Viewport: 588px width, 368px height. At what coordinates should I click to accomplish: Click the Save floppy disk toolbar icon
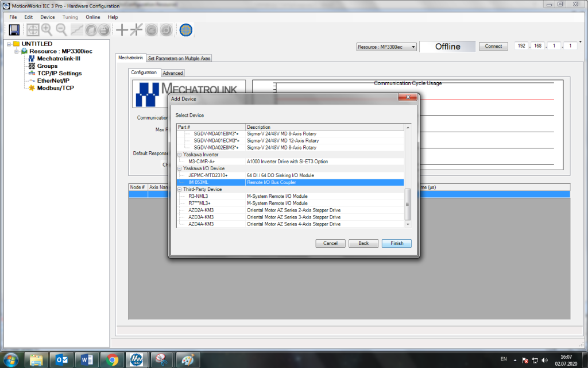click(14, 30)
